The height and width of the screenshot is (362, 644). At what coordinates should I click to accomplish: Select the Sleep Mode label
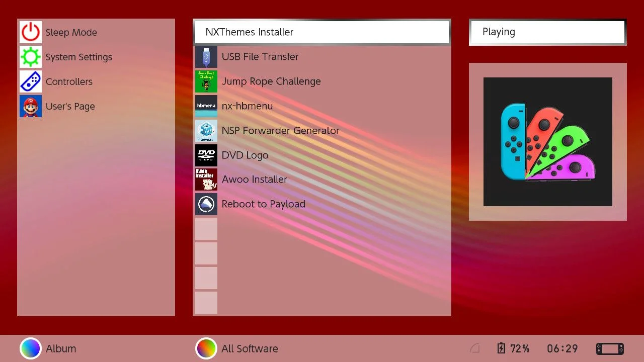coord(71,32)
